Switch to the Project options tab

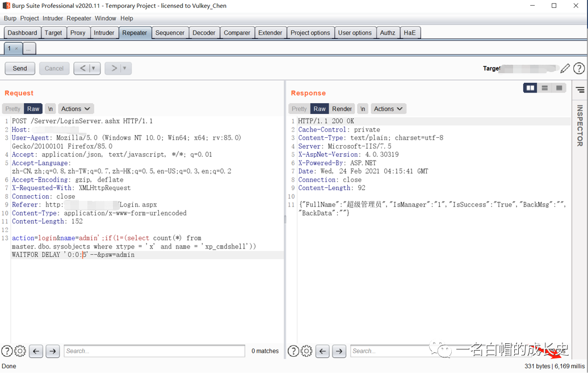click(310, 33)
